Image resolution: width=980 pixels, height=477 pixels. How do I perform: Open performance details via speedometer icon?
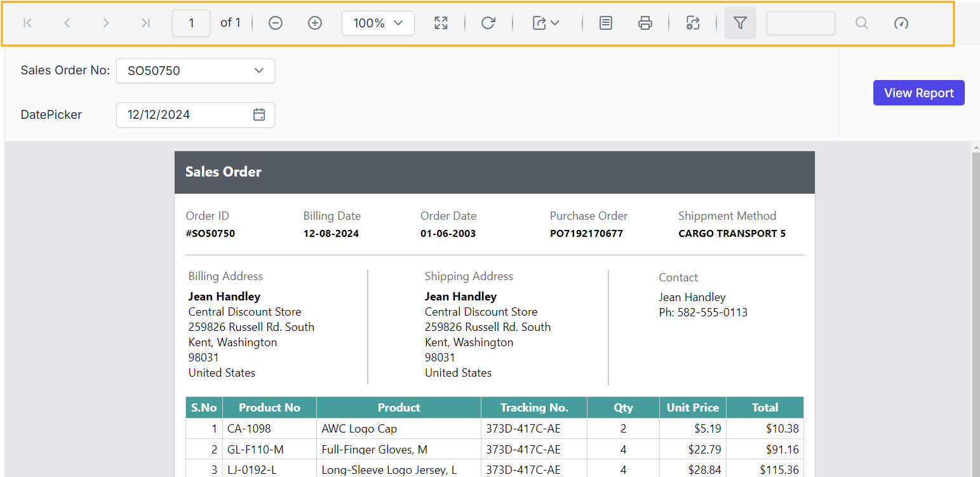[901, 23]
